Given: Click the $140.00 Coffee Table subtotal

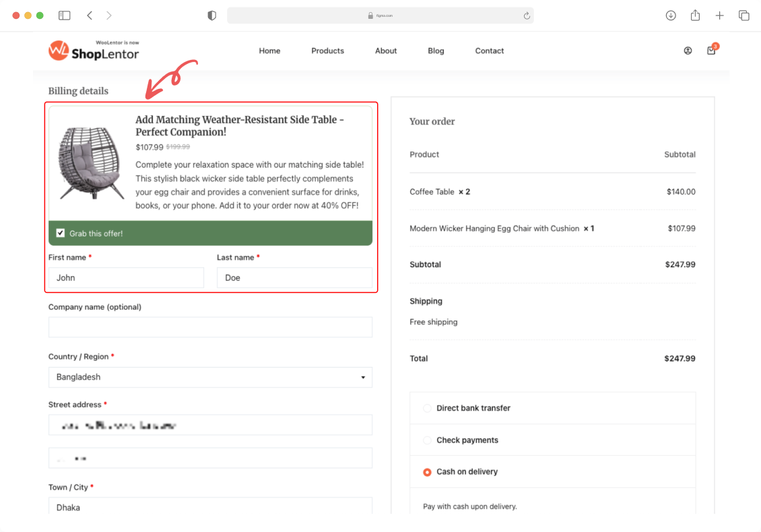Looking at the screenshot, I should [681, 192].
